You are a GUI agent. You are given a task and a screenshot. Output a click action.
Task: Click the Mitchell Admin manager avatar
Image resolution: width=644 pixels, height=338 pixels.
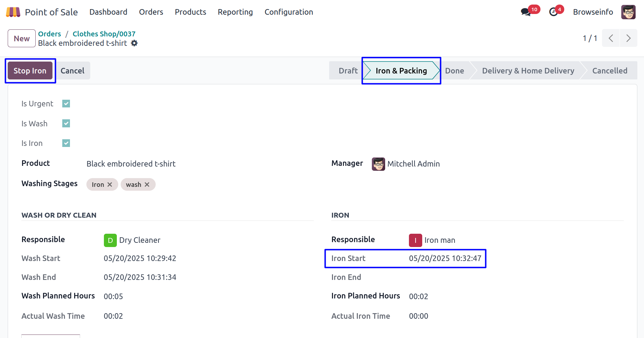(378, 164)
